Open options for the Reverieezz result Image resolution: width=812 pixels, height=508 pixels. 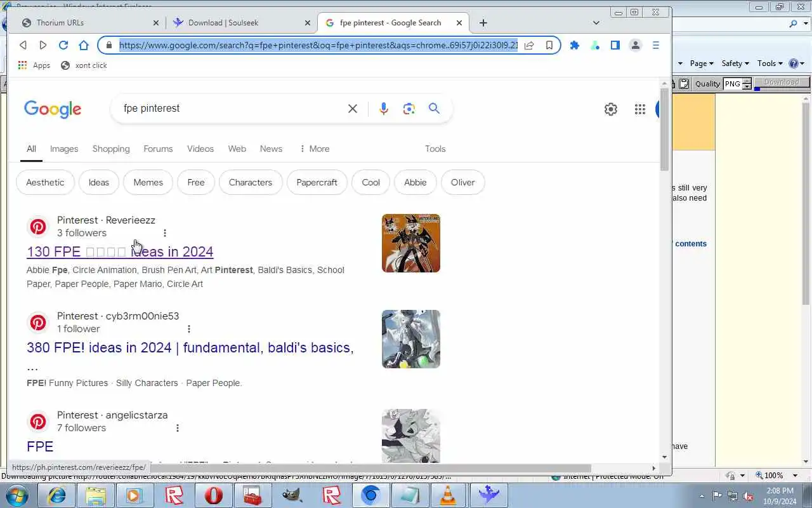(x=165, y=233)
